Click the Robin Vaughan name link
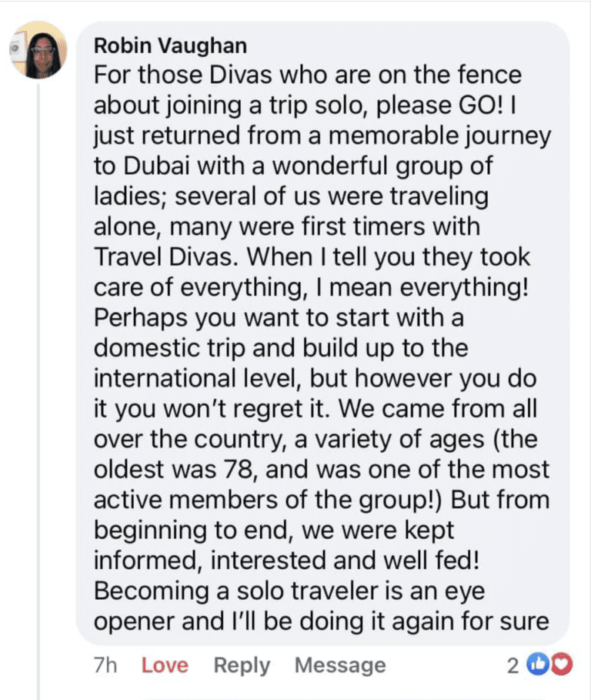This screenshot has height=700, width=591. [170, 45]
